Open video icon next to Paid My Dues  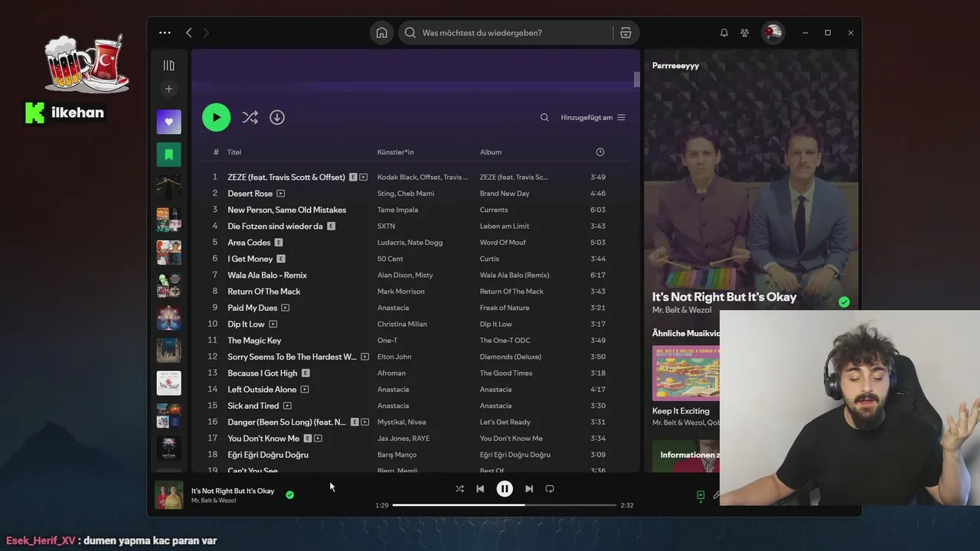click(x=286, y=308)
